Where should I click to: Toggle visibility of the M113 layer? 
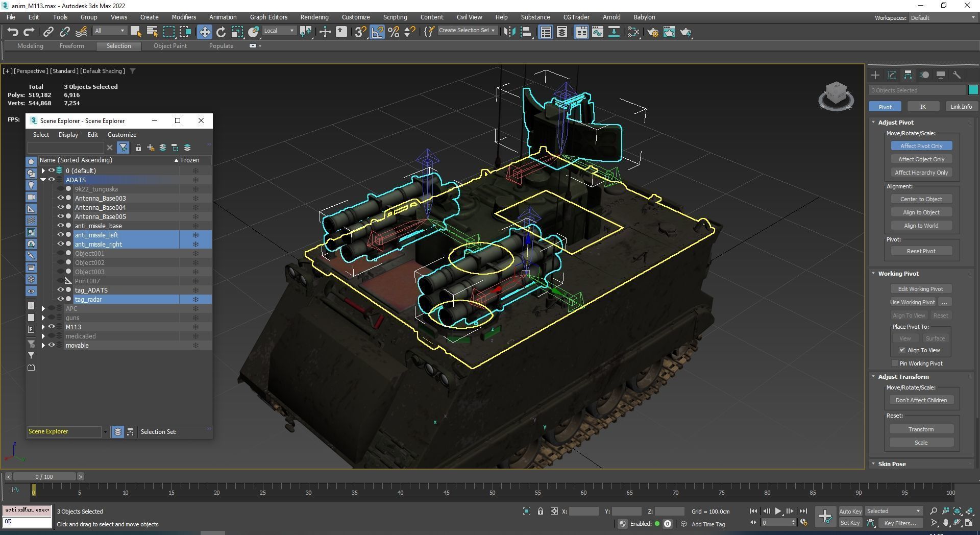click(x=52, y=327)
